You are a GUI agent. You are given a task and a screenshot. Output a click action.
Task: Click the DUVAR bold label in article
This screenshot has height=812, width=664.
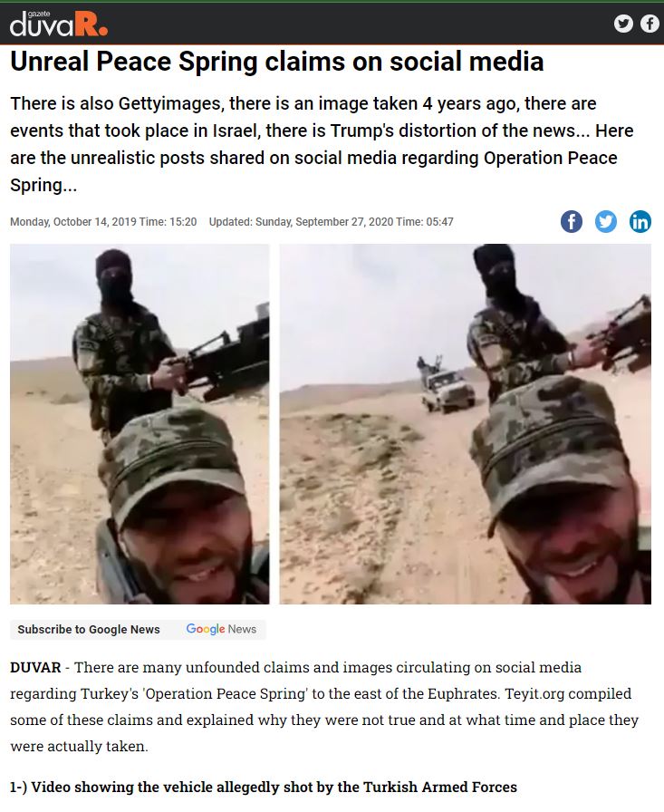coord(35,667)
